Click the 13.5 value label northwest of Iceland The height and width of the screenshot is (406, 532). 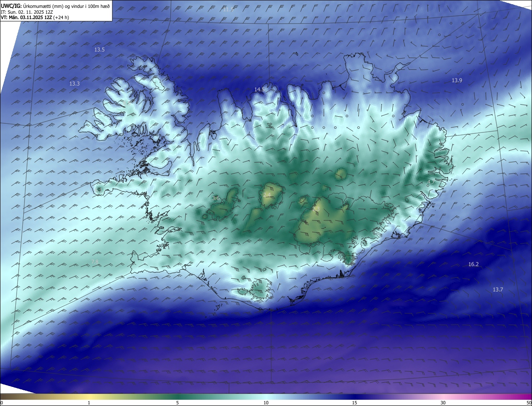pos(99,49)
